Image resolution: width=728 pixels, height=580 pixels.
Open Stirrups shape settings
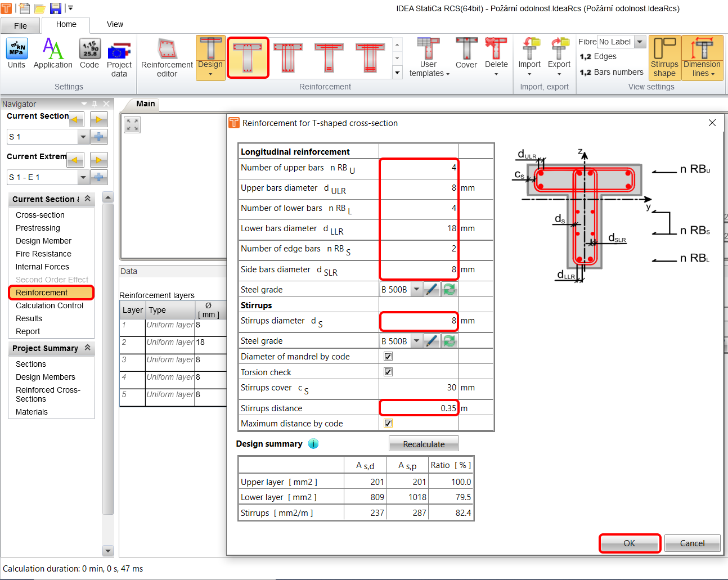point(664,56)
